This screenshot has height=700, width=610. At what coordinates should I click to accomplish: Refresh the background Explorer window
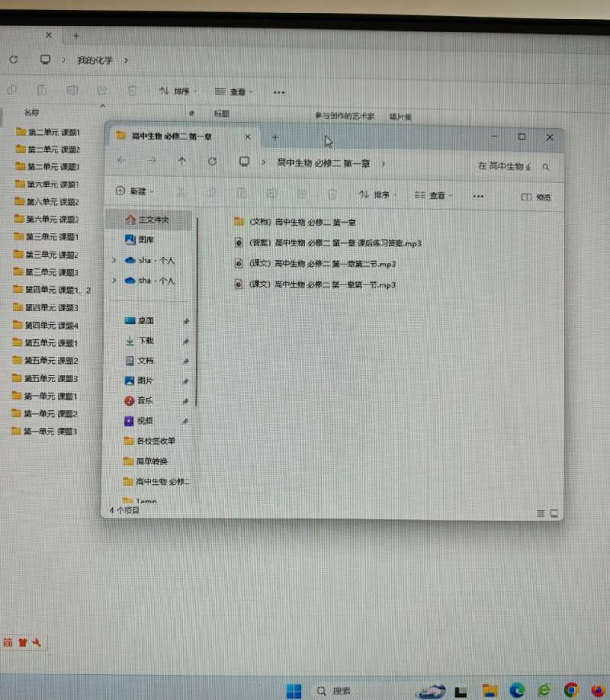pyautogui.click(x=14, y=59)
